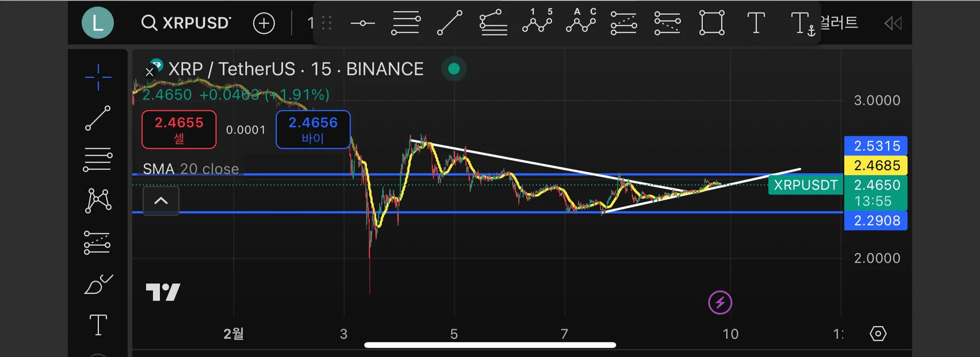Viewport: 980px width, 357px height.
Task: Click the purple lightning bolt icon
Action: pyautogui.click(x=720, y=302)
